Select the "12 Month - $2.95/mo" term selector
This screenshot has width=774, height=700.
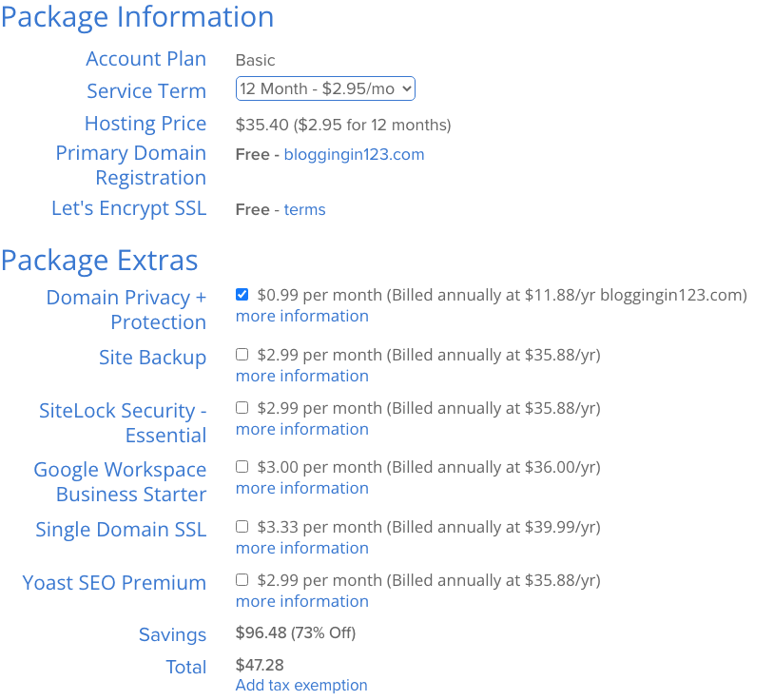(x=324, y=87)
